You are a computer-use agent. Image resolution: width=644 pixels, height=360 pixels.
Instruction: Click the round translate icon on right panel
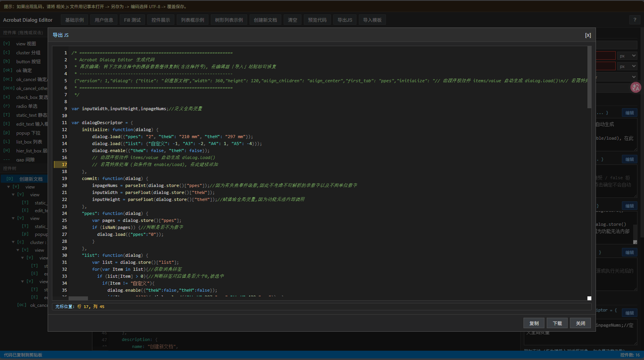(635, 87)
